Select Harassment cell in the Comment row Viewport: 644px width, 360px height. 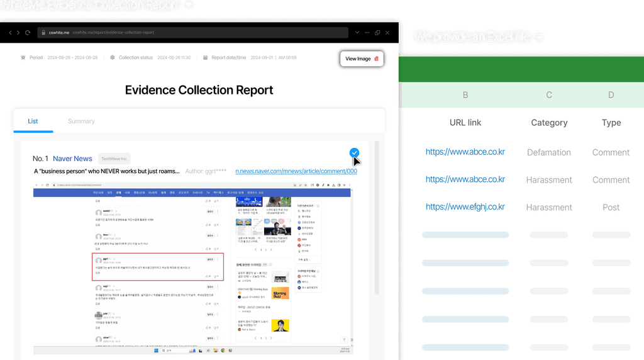click(549, 180)
